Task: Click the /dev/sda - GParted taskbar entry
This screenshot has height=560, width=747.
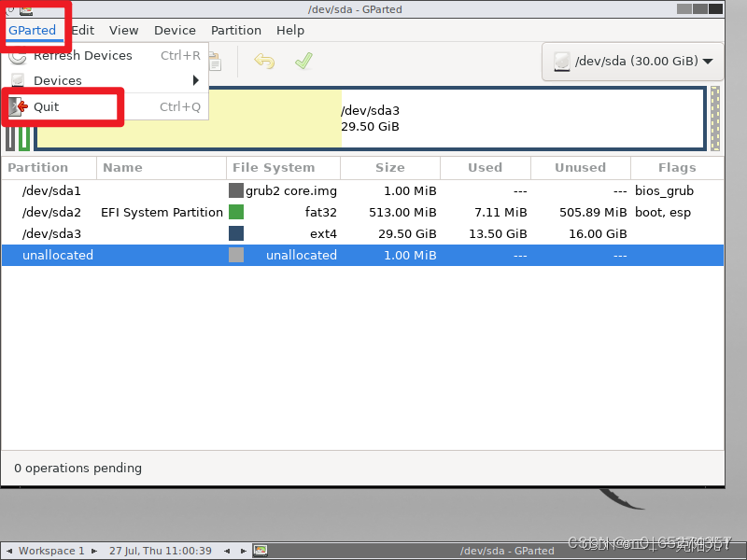Action: [x=507, y=551]
